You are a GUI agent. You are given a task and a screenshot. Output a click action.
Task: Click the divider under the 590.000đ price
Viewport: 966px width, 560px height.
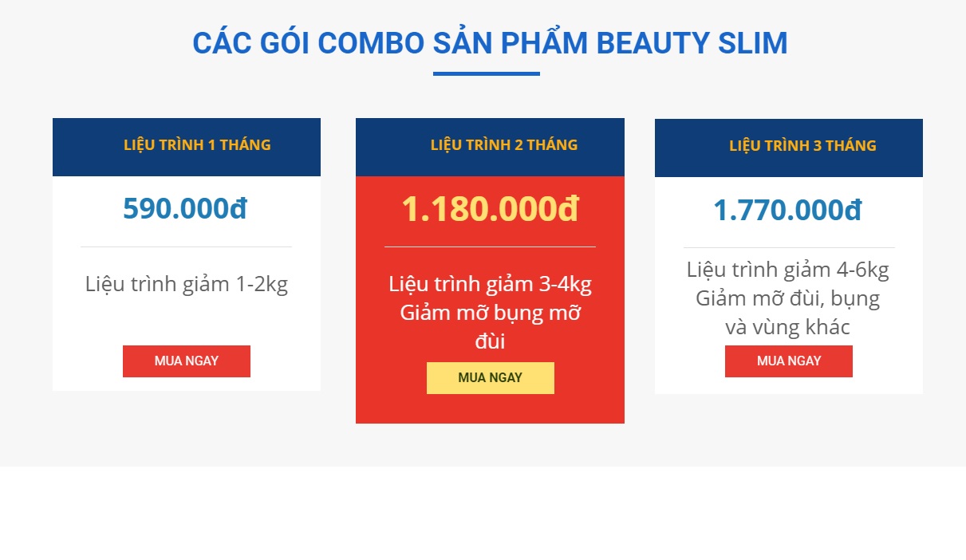click(x=187, y=247)
